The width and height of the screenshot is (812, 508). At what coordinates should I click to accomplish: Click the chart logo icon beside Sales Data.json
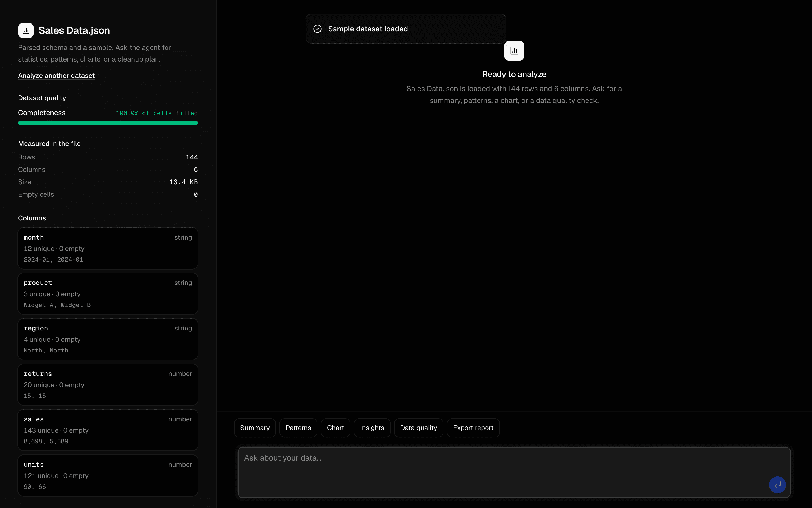point(26,30)
